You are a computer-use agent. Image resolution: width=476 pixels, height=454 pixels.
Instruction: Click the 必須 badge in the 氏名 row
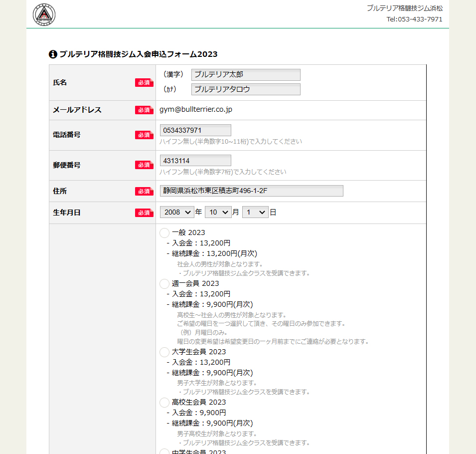(x=144, y=82)
